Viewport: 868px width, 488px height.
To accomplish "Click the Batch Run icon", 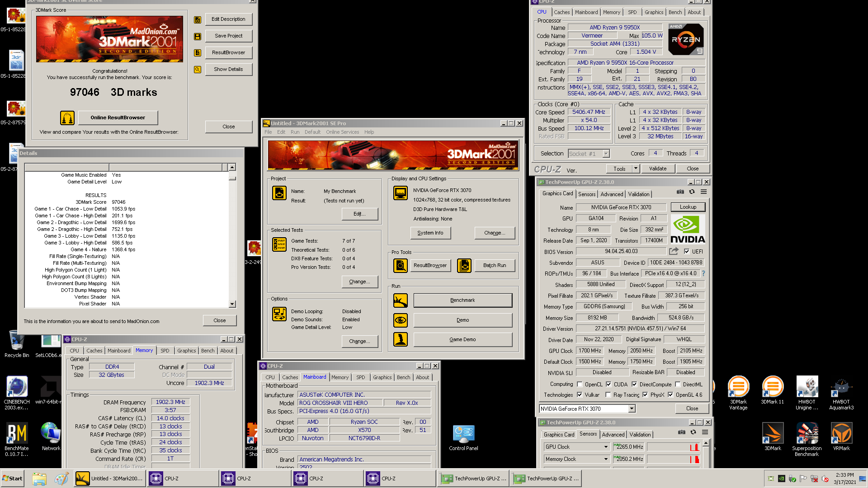I will [x=464, y=265].
